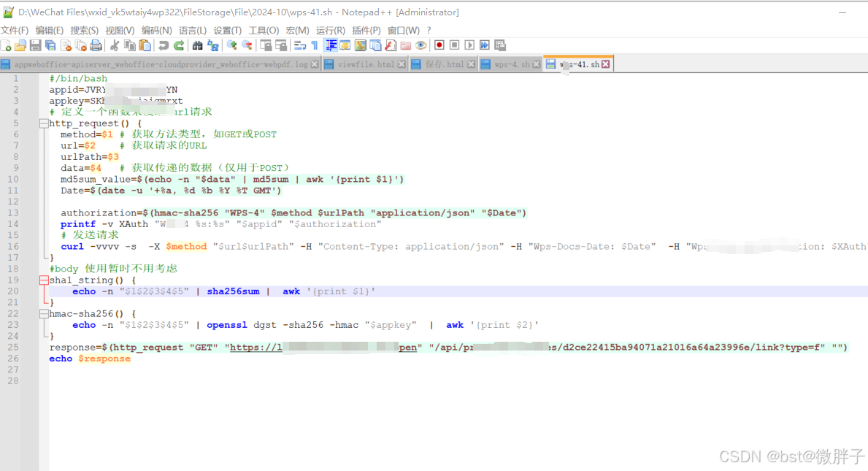Open the Document List panel icon
Viewport: 868px width, 471px height.
coord(375,45)
